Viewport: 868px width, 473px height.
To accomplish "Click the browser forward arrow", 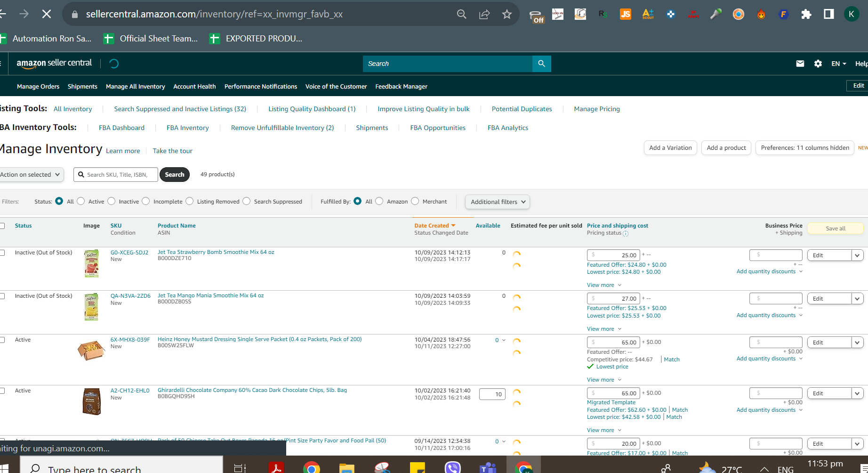I will tap(24, 14).
